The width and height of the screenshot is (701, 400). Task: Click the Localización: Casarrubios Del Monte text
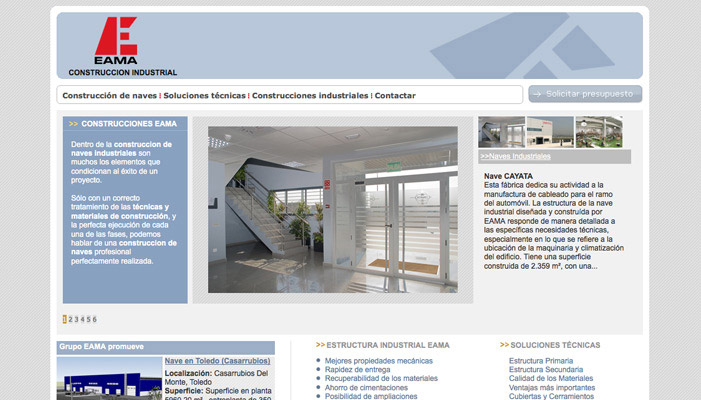216,378
